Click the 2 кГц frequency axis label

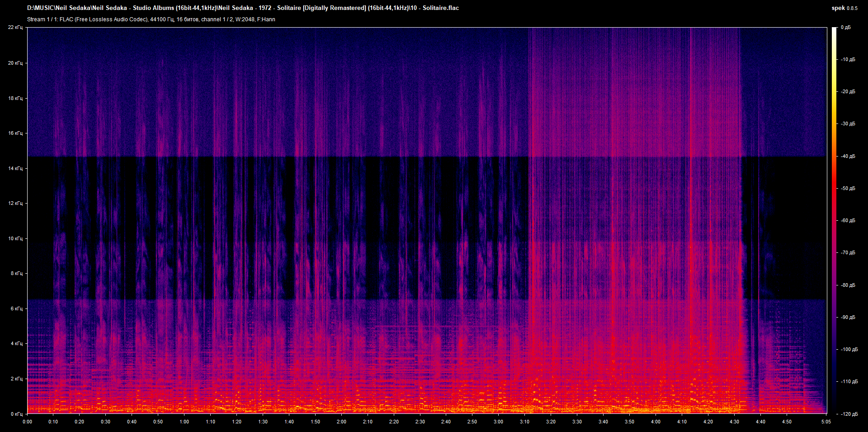point(17,379)
